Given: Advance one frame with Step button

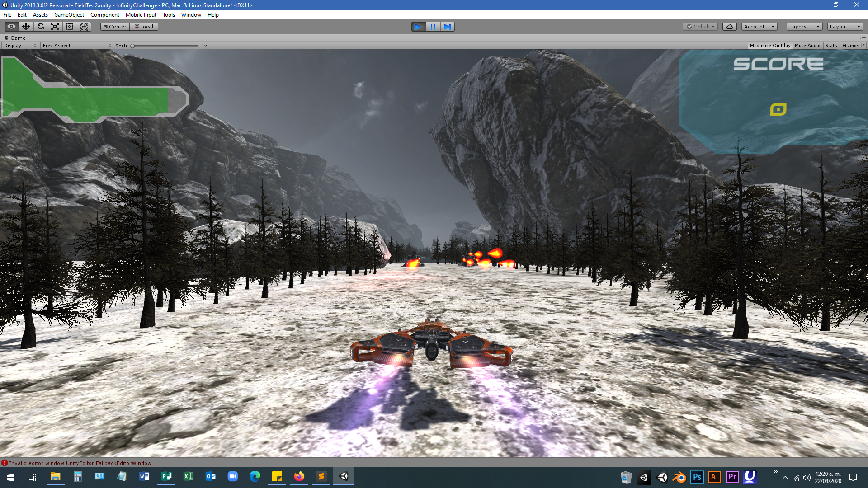Looking at the screenshot, I should click(x=447, y=27).
